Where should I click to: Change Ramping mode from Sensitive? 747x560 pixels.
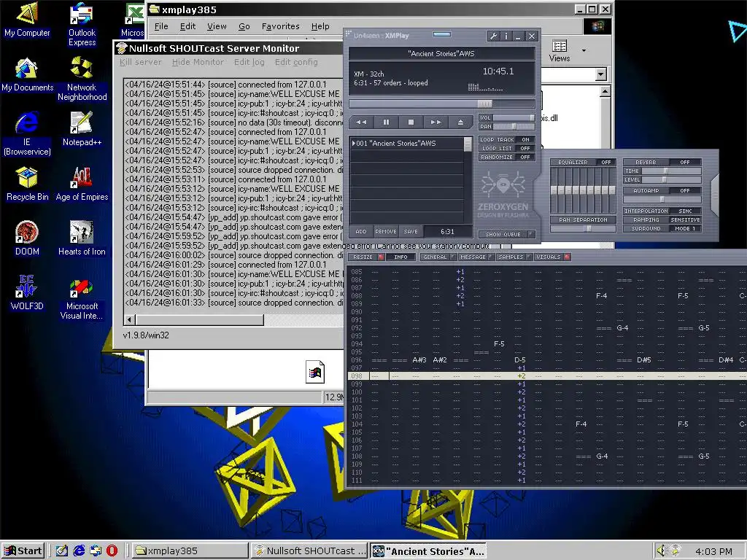coord(662,219)
